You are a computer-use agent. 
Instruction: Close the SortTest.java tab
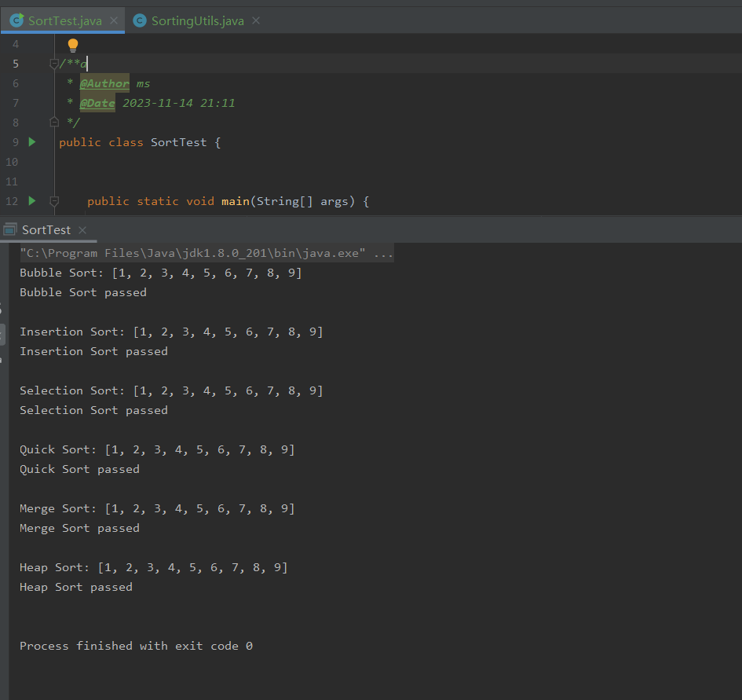click(114, 20)
